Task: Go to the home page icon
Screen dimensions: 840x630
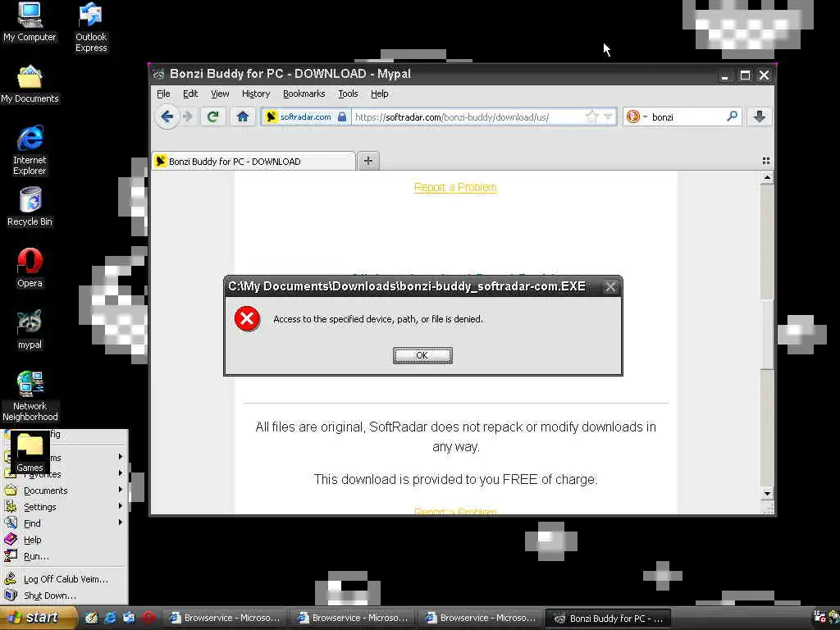Action: pos(243,116)
